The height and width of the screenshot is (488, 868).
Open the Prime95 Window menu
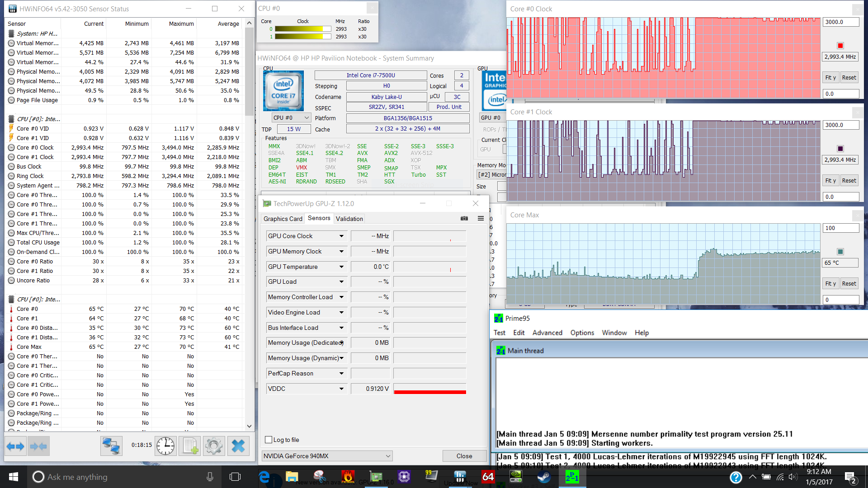614,333
